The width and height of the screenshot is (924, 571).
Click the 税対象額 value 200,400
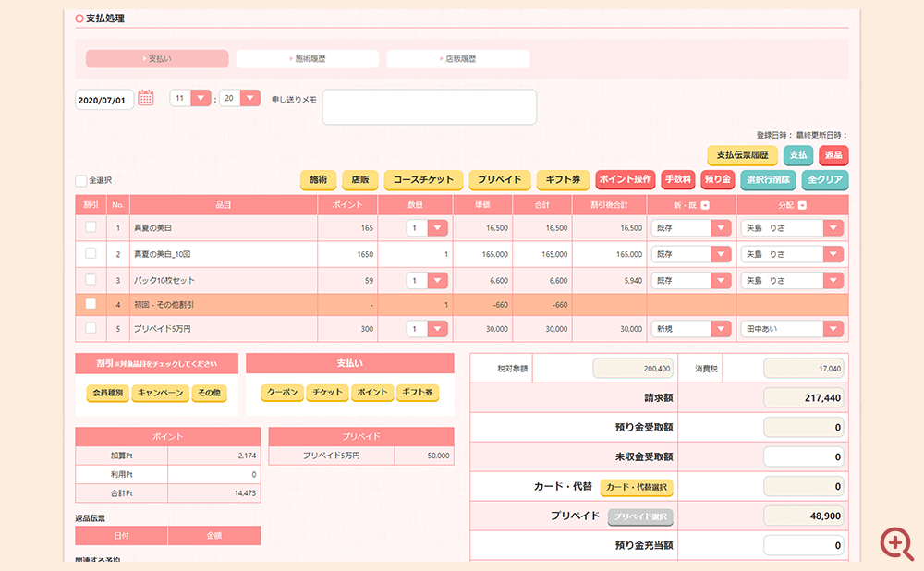tap(632, 369)
